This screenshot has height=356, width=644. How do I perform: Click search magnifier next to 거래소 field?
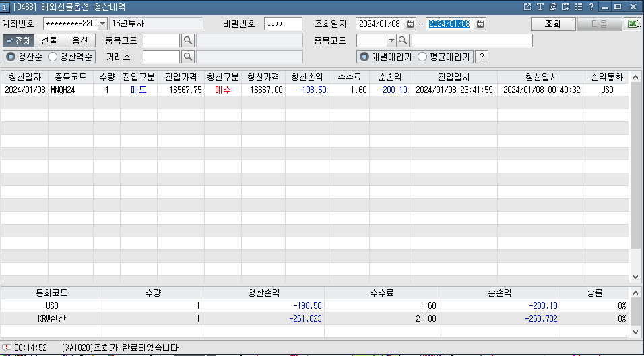click(x=188, y=57)
